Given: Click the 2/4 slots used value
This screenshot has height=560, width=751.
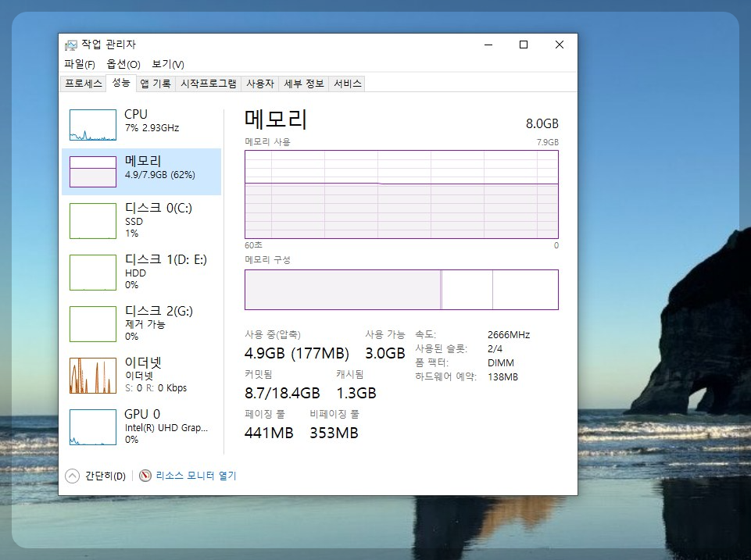Looking at the screenshot, I should click(495, 348).
